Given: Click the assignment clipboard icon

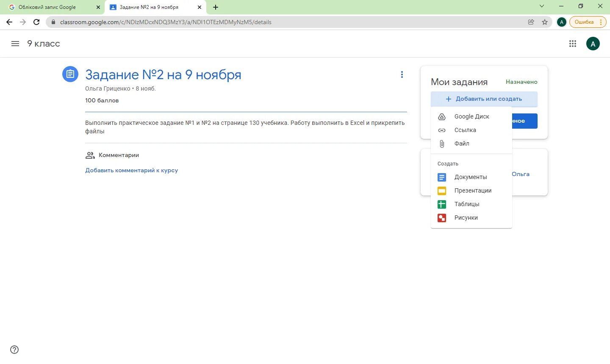Looking at the screenshot, I should [x=70, y=74].
